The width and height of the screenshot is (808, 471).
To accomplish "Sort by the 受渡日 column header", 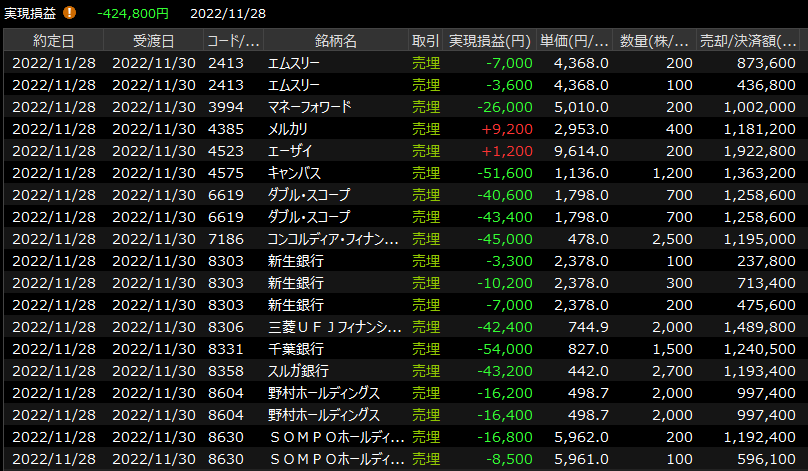I will pyautogui.click(x=153, y=41).
